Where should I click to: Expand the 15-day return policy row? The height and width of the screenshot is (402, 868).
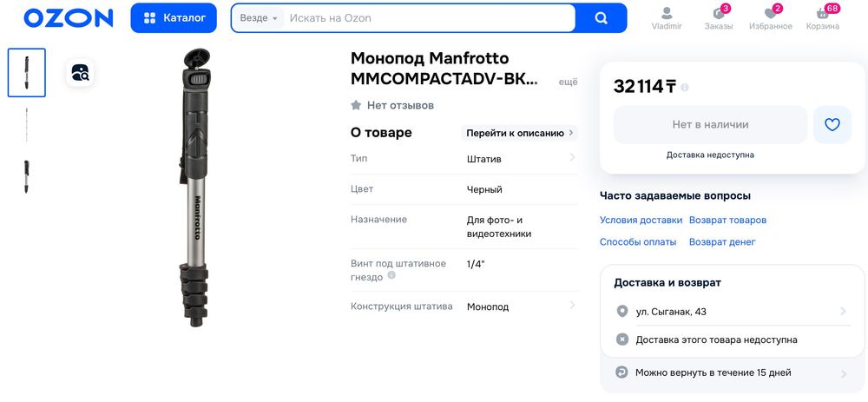pos(729,372)
